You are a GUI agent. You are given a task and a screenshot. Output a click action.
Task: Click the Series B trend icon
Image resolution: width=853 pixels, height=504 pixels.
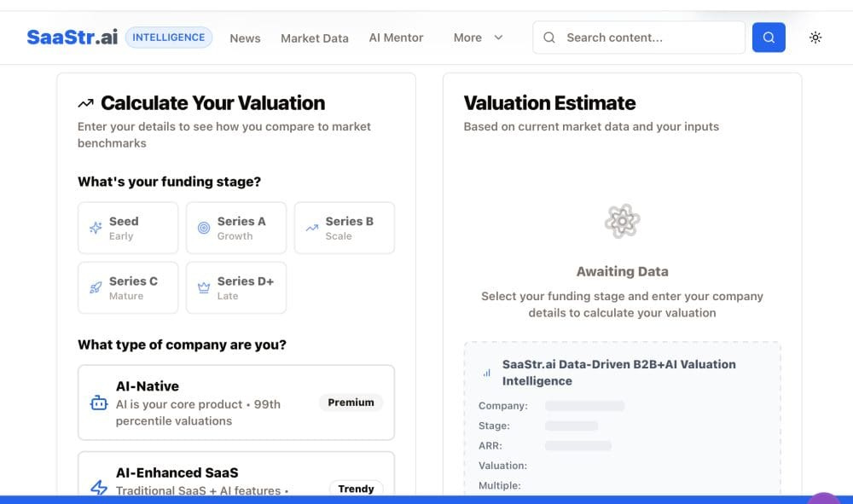[312, 228]
